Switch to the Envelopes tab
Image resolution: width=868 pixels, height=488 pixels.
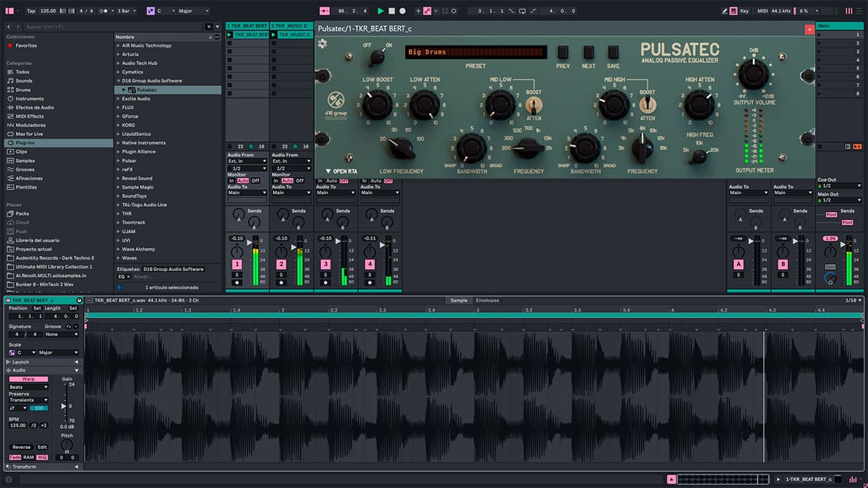pos(487,300)
